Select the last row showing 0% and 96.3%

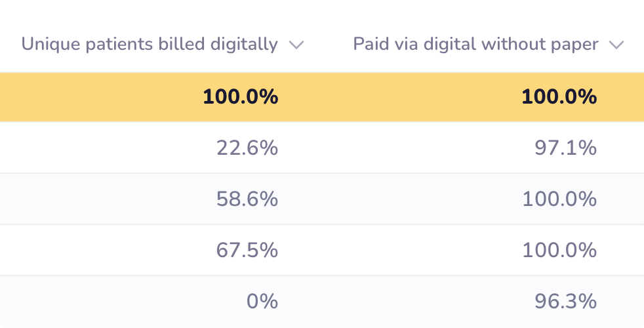pos(393,302)
